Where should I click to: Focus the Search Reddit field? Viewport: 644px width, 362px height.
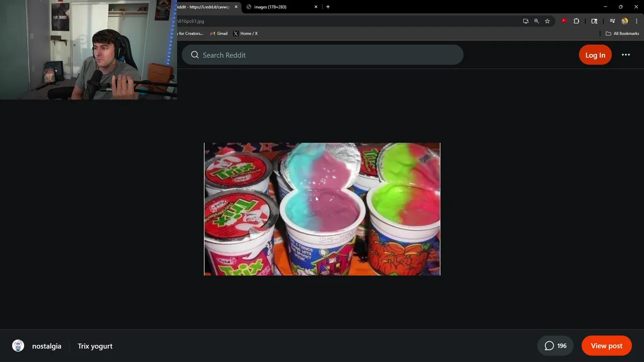tap(323, 55)
